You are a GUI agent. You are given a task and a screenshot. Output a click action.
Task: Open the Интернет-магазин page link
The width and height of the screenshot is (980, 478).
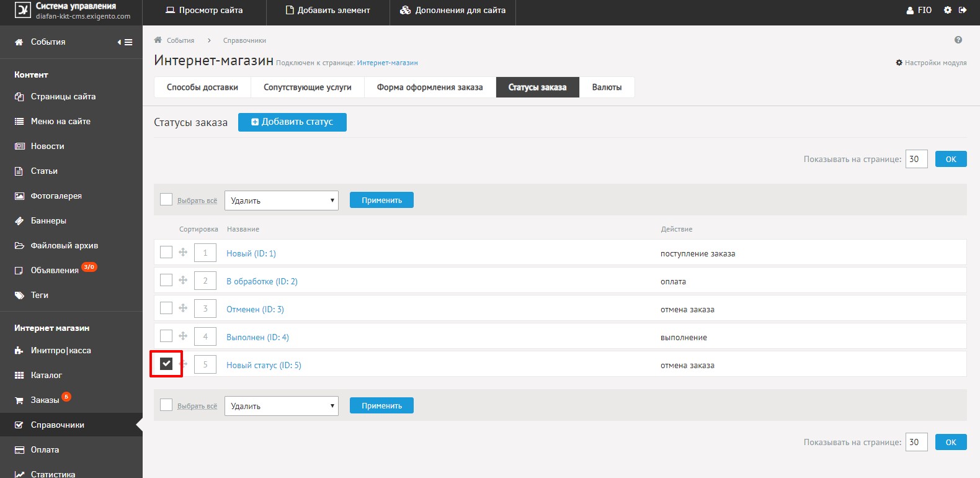click(387, 63)
